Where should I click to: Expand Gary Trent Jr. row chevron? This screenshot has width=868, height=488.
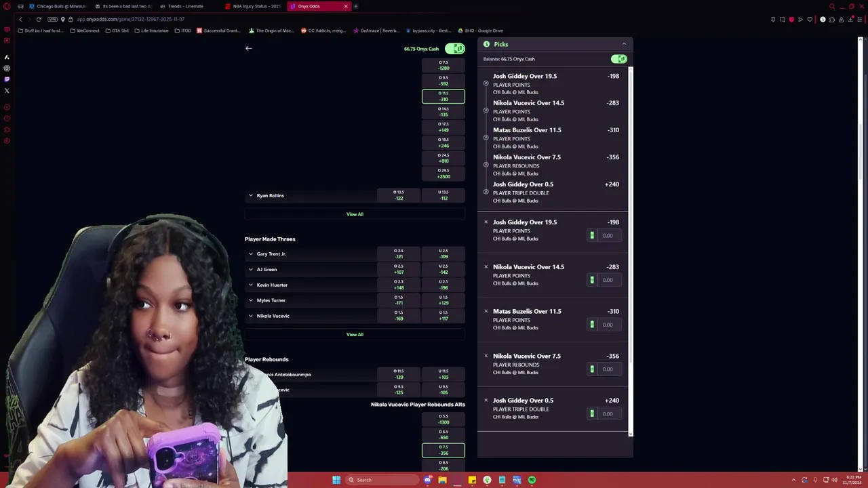250,253
